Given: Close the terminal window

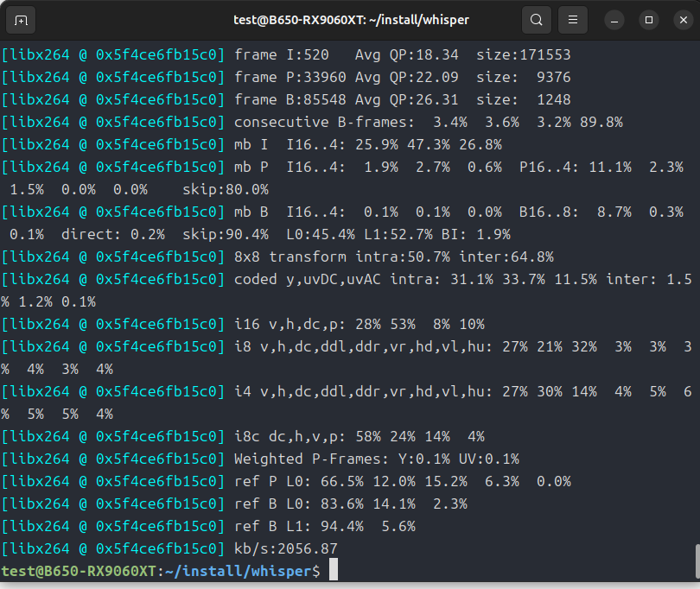Looking at the screenshot, I should 679,19.
